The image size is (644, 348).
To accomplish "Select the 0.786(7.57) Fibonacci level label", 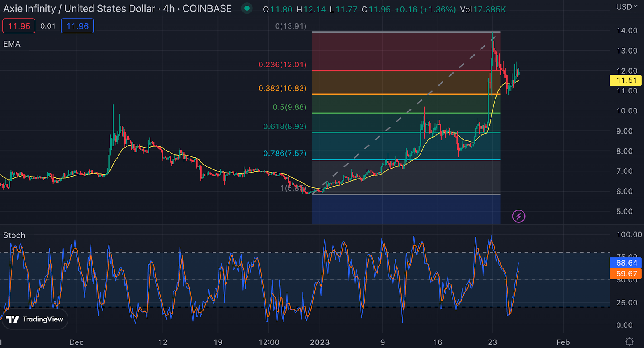I will coord(285,153).
